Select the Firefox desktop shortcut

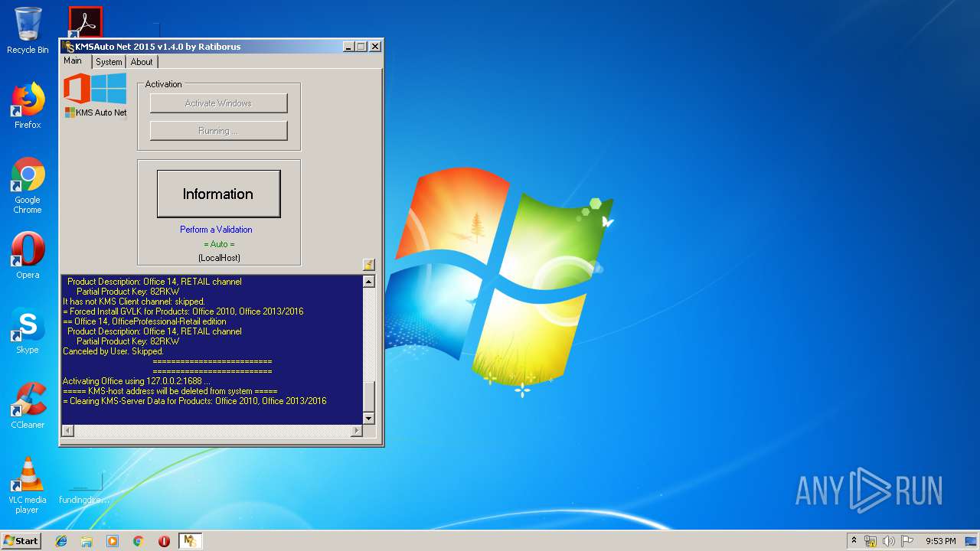tap(28, 106)
